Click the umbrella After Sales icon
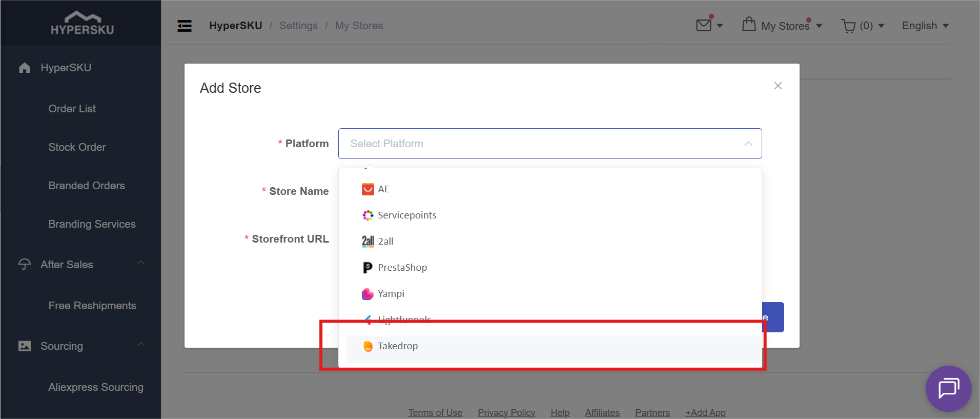This screenshot has height=419, width=980. pos(25,264)
